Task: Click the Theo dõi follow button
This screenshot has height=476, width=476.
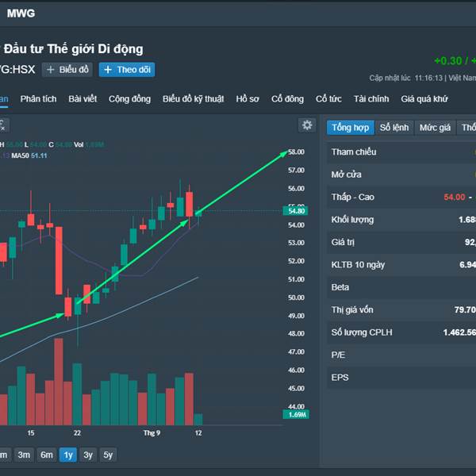Action: (127, 70)
